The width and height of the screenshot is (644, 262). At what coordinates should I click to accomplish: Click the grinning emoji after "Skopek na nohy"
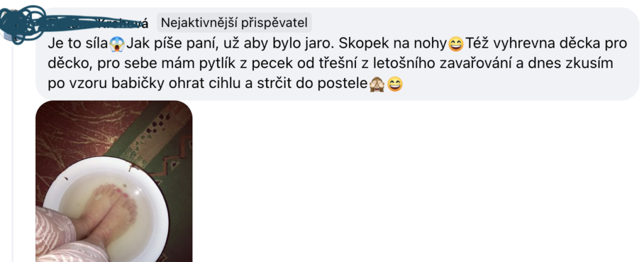tap(455, 43)
